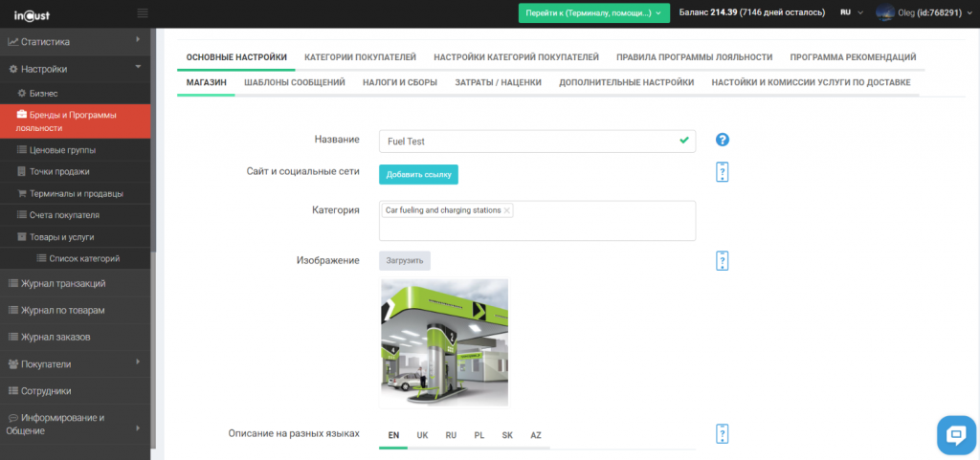Toggle the sidebar hamburger menu
The width and height of the screenshot is (980, 460).
143,12
